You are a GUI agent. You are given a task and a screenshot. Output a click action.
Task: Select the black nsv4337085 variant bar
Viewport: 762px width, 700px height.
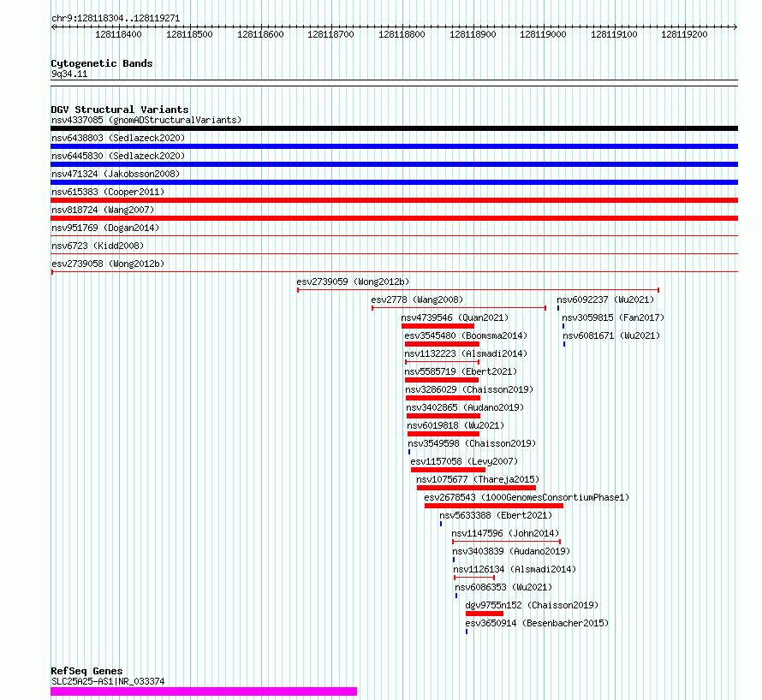pyautogui.click(x=394, y=128)
